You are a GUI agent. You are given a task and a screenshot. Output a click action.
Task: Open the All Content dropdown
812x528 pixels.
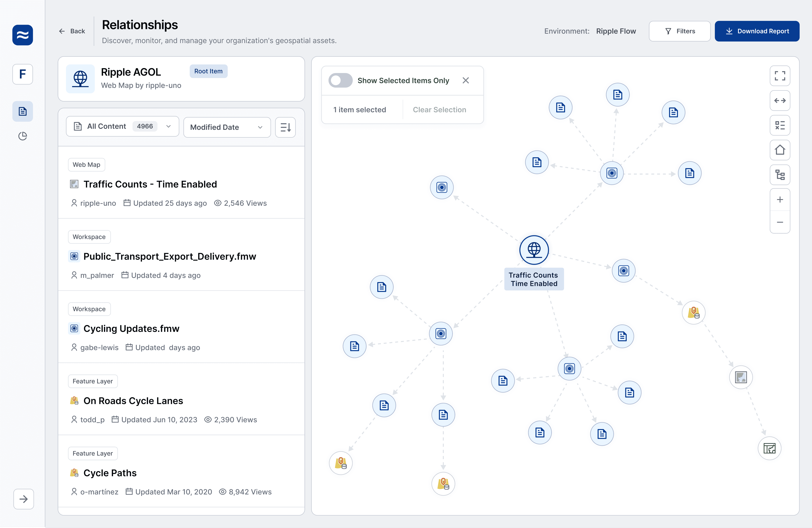click(x=122, y=126)
